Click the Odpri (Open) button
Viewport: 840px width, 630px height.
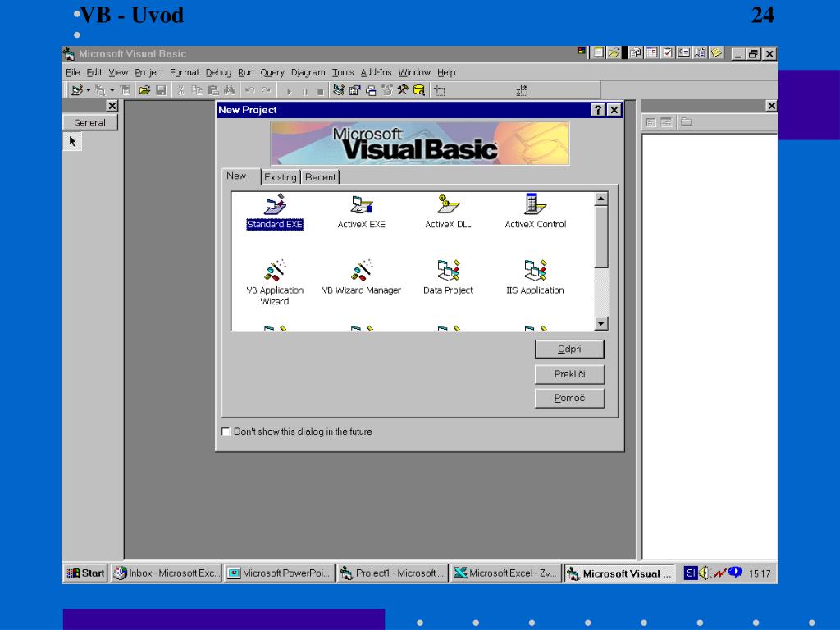tap(569, 349)
